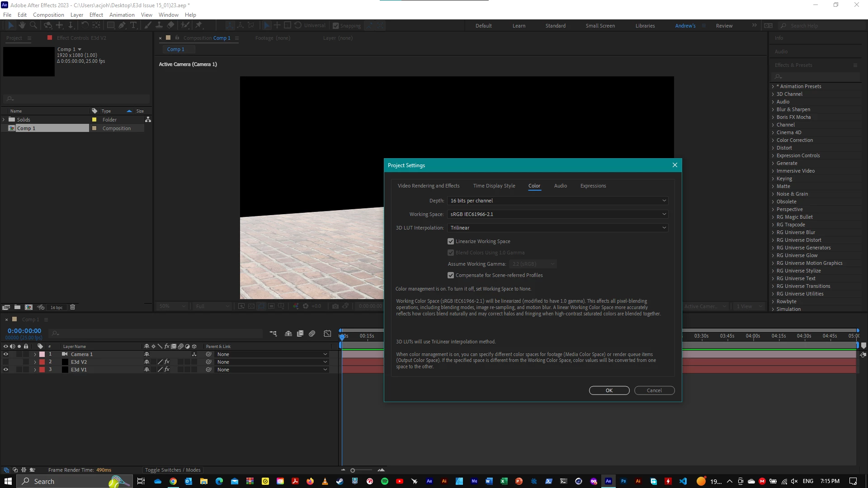Open the Animation menu

[x=122, y=14]
